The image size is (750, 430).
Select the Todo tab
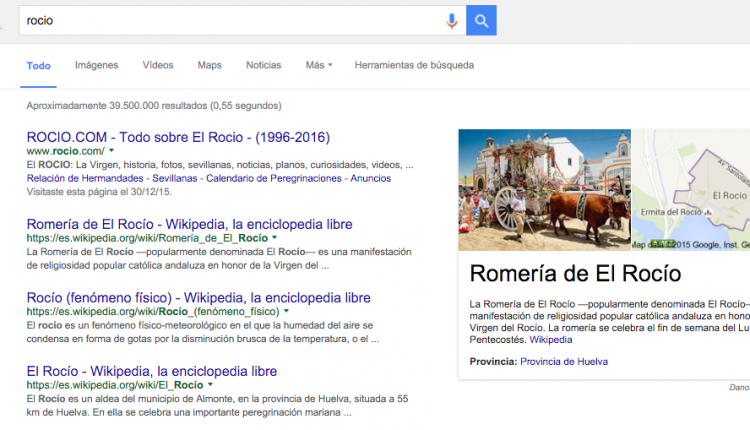[x=38, y=66]
